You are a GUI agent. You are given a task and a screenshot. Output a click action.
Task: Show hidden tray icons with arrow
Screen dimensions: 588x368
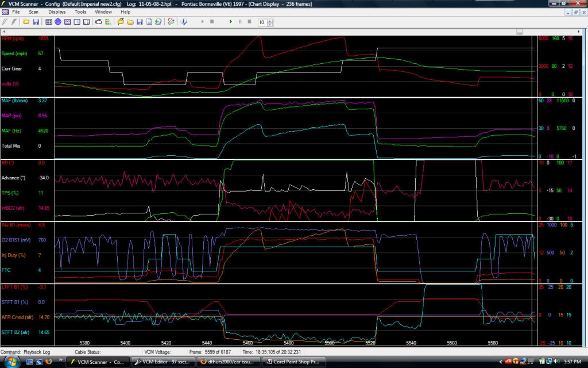501,362
